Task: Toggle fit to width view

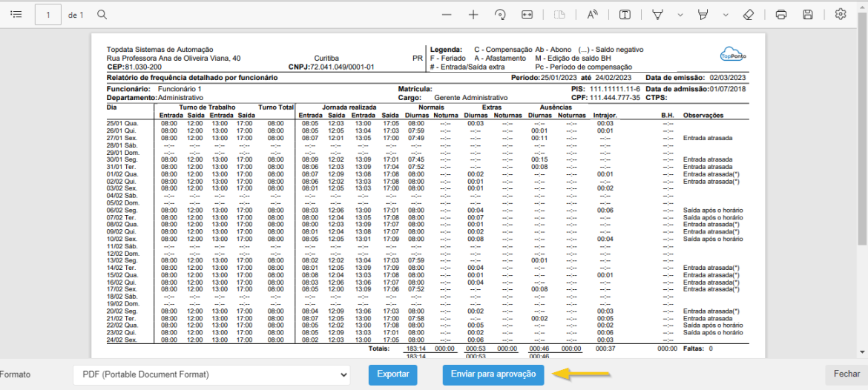Action: click(x=527, y=15)
